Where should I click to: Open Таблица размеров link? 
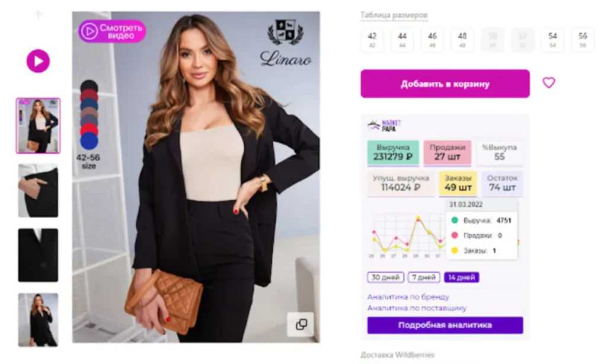(x=394, y=15)
